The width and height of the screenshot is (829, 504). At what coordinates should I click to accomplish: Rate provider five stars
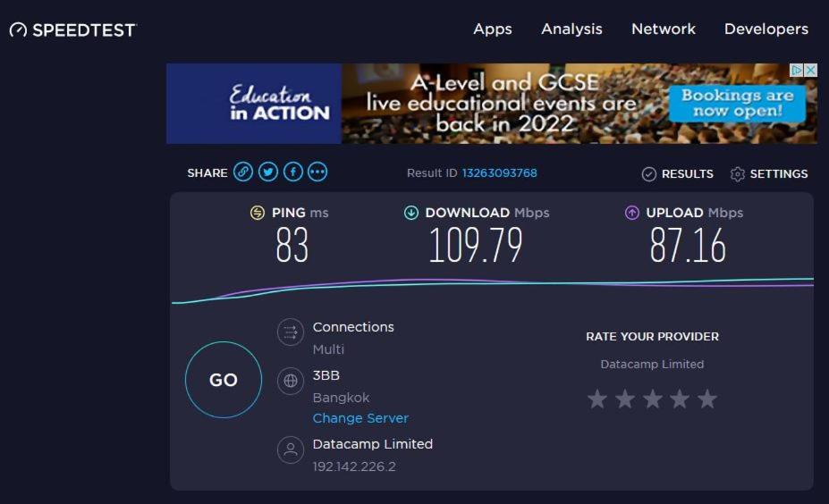tap(707, 399)
